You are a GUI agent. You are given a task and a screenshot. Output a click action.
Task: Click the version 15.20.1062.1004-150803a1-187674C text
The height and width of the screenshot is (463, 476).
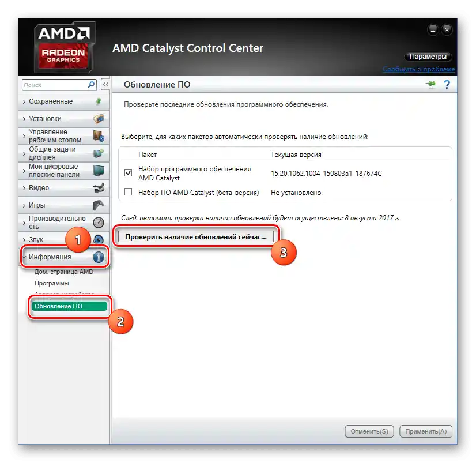[x=326, y=174]
